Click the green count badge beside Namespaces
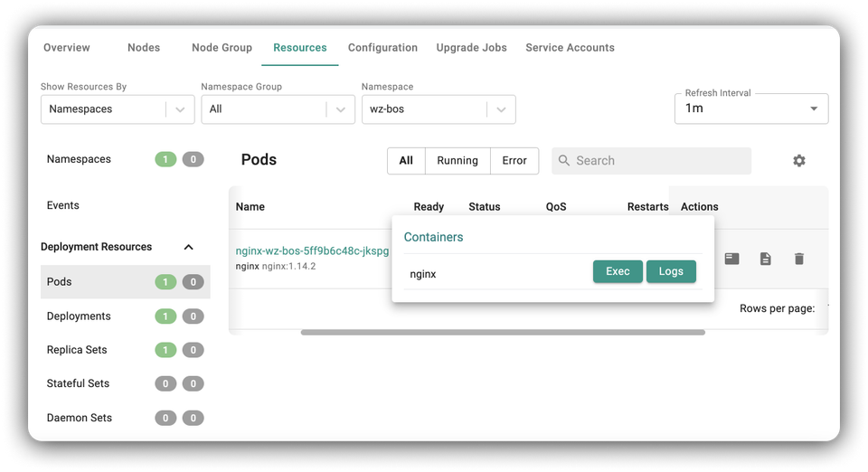This screenshot has height=472, width=868. click(165, 159)
